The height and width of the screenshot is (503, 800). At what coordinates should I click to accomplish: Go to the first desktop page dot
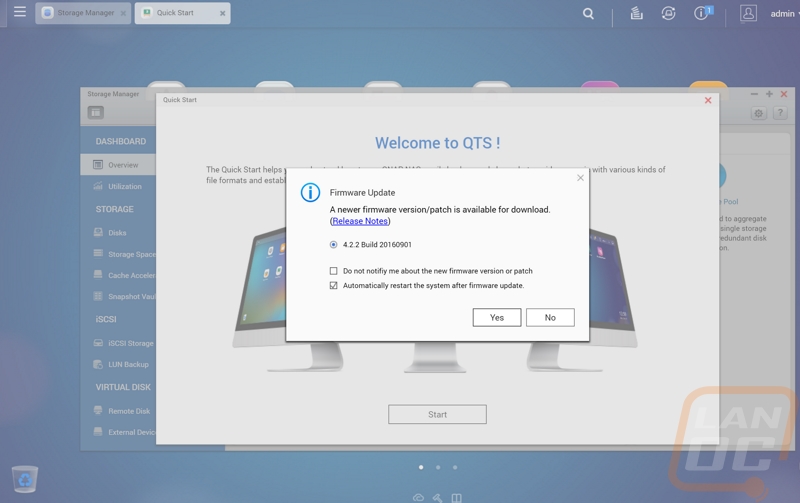tap(421, 467)
